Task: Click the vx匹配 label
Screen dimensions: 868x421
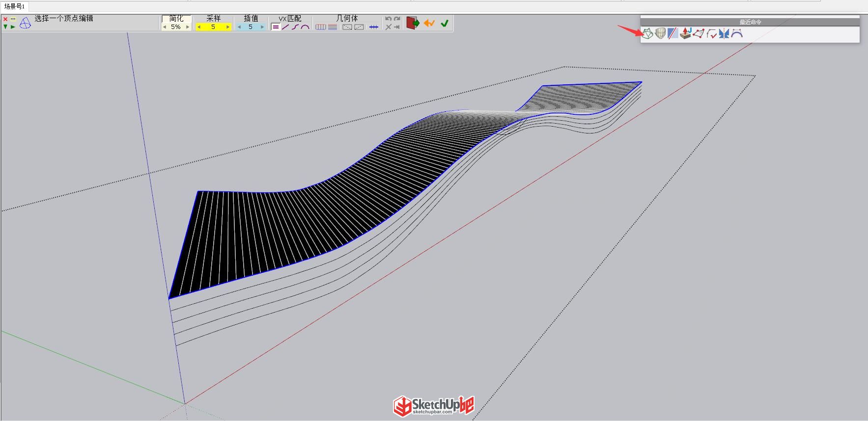Action: pyautogui.click(x=290, y=19)
